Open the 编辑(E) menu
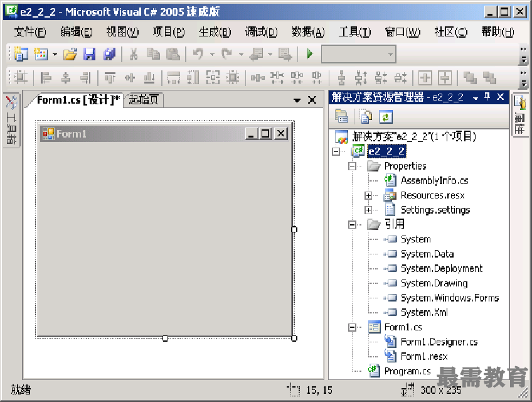Screen dimensions: 532x402 (77, 32)
